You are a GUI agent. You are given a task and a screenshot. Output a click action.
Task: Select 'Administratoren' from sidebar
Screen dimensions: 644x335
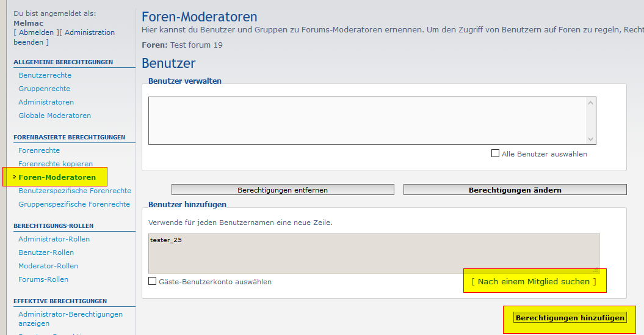(x=46, y=102)
